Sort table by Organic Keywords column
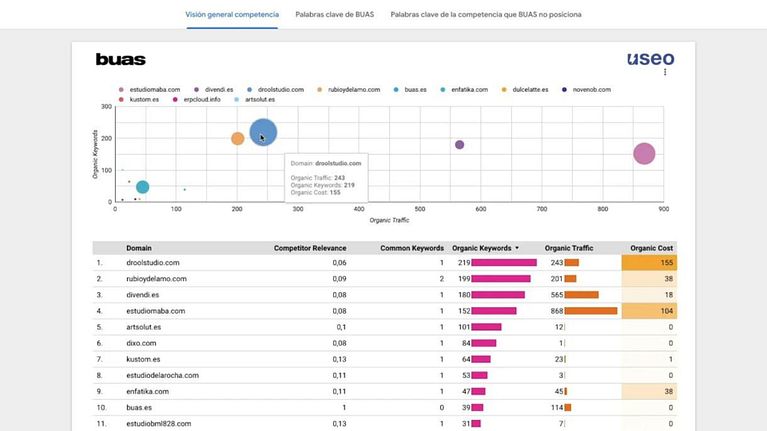The image size is (767, 431). [483, 248]
